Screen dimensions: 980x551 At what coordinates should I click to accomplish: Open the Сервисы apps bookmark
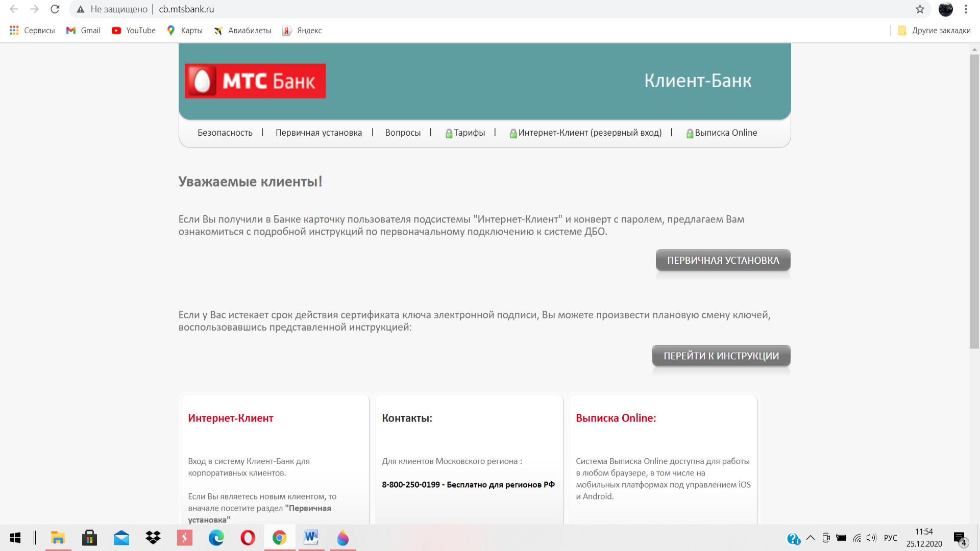click(32, 31)
